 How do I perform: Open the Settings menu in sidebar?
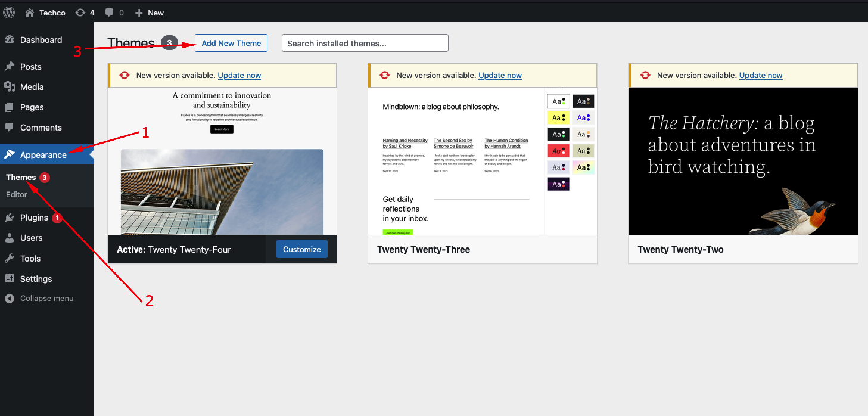(36, 279)
